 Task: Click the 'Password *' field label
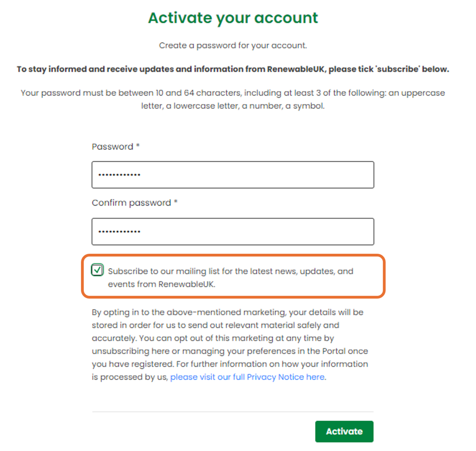[115, 147]
